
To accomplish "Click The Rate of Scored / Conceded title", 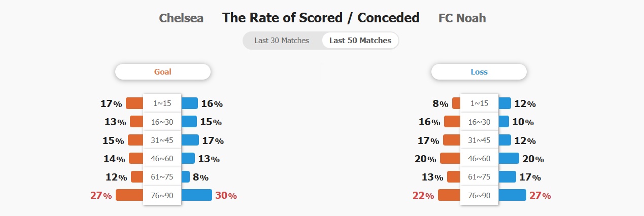I will (321, 18).
